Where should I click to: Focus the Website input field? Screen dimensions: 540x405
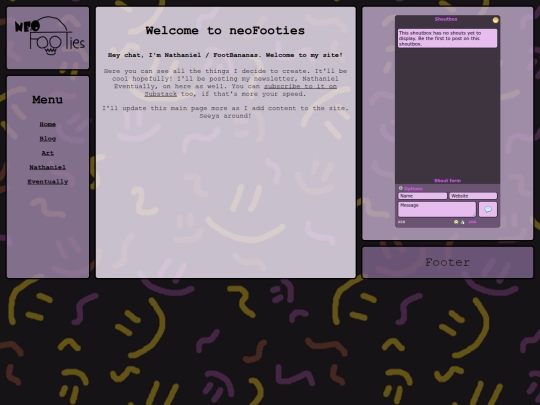click(x=473, y=196)
